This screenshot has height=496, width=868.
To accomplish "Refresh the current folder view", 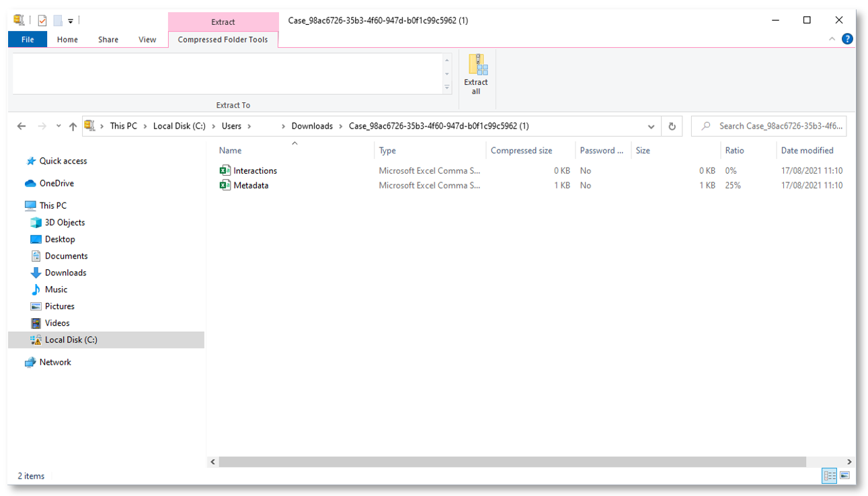I will click(x=672, y=126).
